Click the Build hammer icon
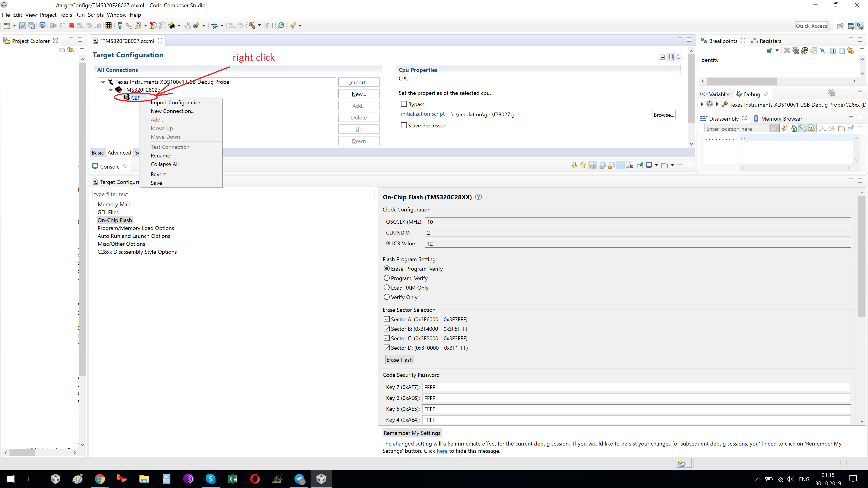The height and width of the screenshot is (488, 868). [x=252, y=26]
